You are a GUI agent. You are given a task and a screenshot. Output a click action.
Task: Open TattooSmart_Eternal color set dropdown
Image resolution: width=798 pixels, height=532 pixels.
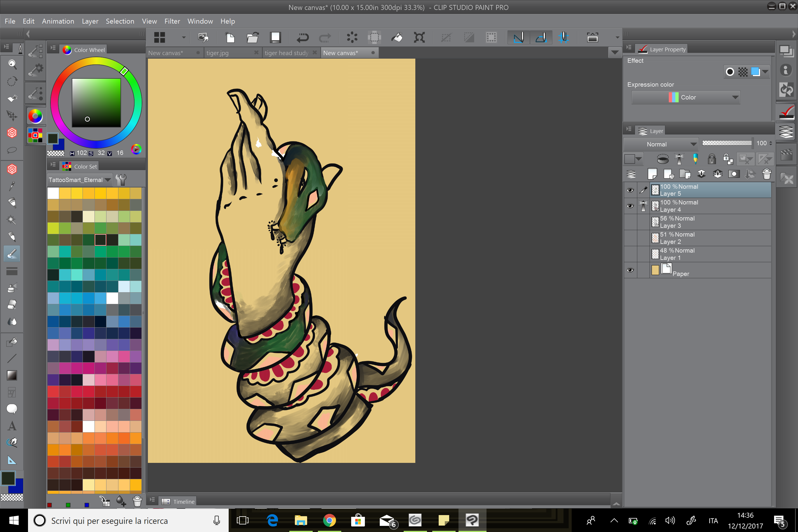(x=79, y=180)
